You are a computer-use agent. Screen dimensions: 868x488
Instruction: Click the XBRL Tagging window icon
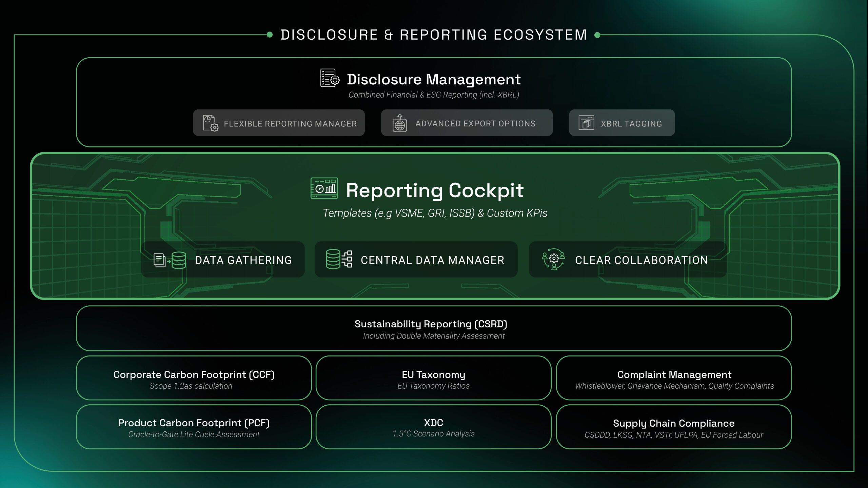click(586, 123)
